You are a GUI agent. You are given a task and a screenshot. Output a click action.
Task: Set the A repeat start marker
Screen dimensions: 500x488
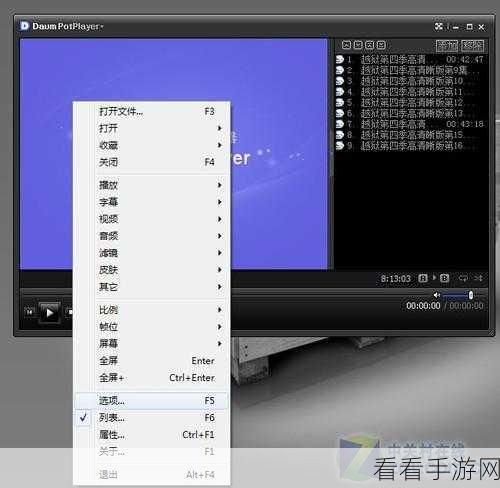[423, 278]
